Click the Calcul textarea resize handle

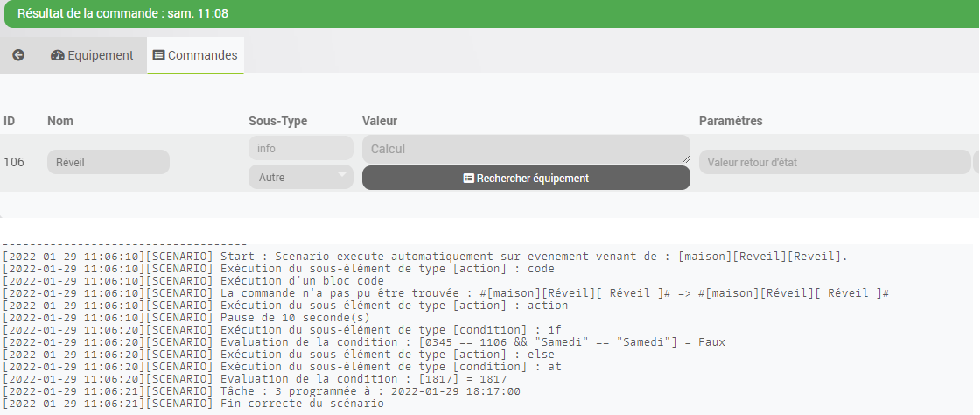click(x=686, y=160)
